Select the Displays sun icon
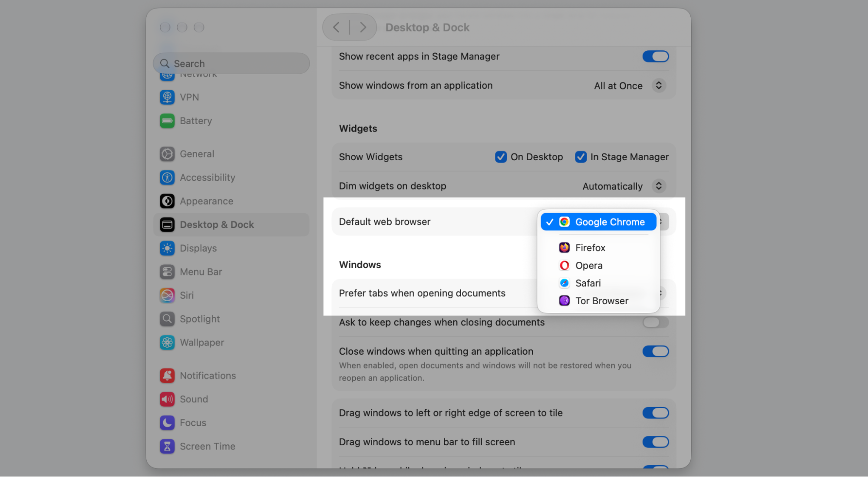The height and width of the screenshot is (477, 868). tap(167, 248)
